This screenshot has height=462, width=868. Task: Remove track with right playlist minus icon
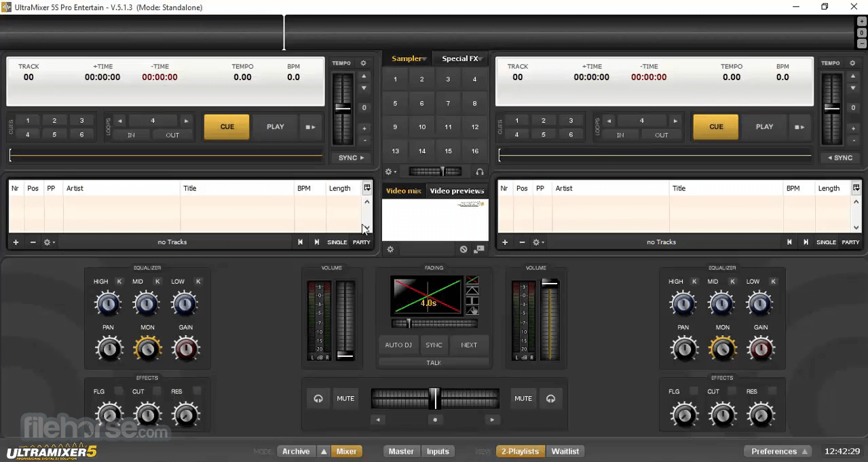point(522,242)
